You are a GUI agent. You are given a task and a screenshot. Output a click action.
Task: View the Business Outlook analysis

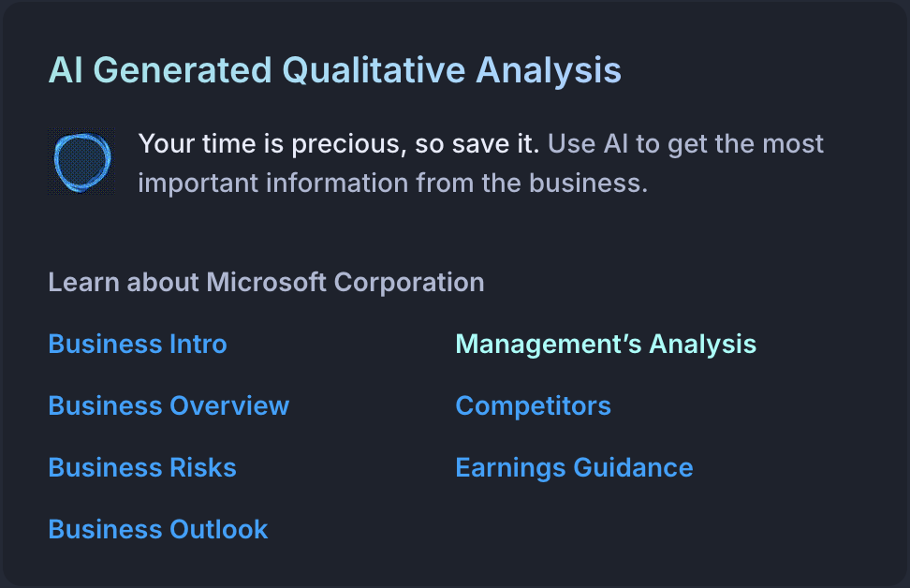[158, 529]
